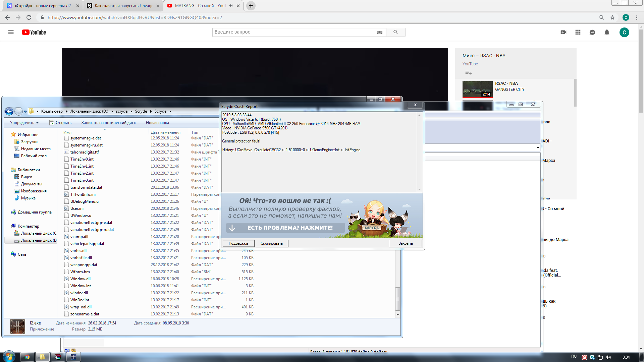The image size is (644, 362).
Task: Click the YouTube messages icon
Action: click(x=592, y=32)
